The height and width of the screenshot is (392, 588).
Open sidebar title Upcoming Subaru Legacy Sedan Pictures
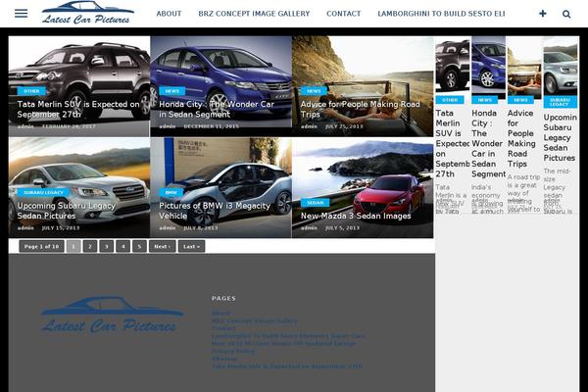point(561,137)
